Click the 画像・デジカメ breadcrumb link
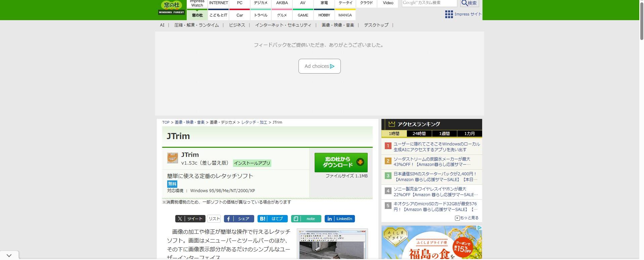This screenshot has height=260, width=644. point(223,122)
